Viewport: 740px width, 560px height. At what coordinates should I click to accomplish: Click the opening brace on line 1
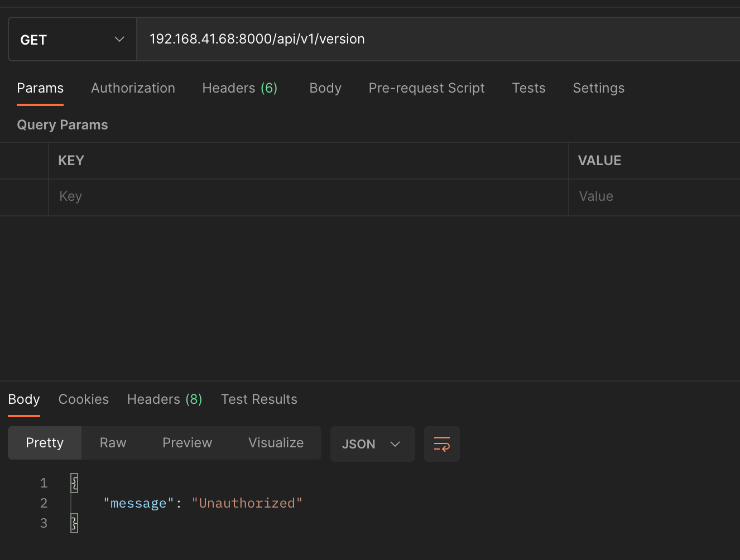tap(74, 483)
